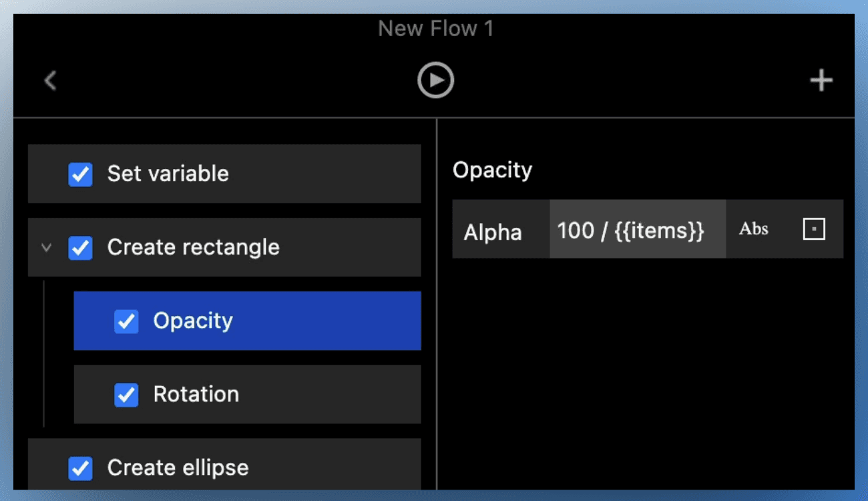868x501 pixels.
Task: Click the Opacity panel heading
Action: 492,170
